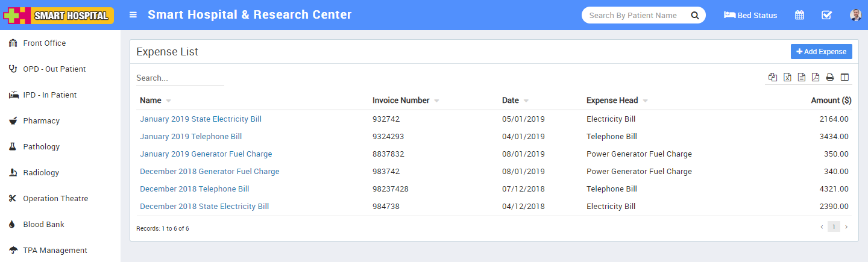Go to Blood Bank in sidebar
The height and width of the screenshot is (262, 868).
[43, 225]
